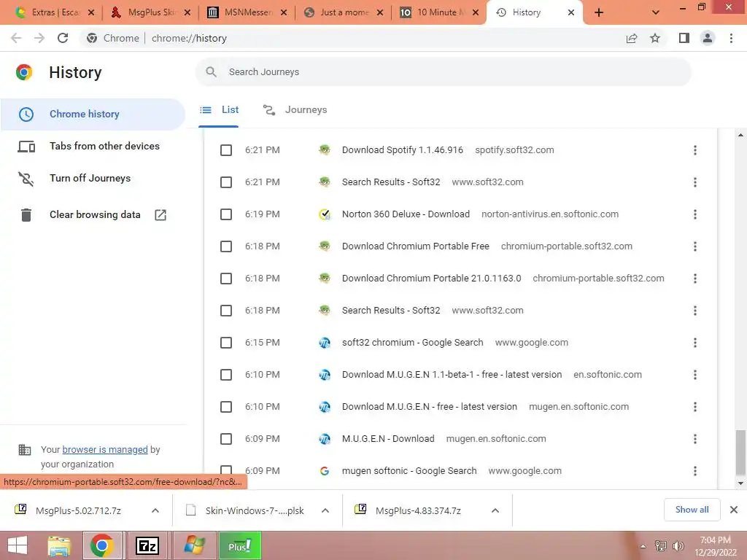Expand options for MsgPlus-5.02.712.7z download
Screen dimensions: 747x560
(155, 510)
